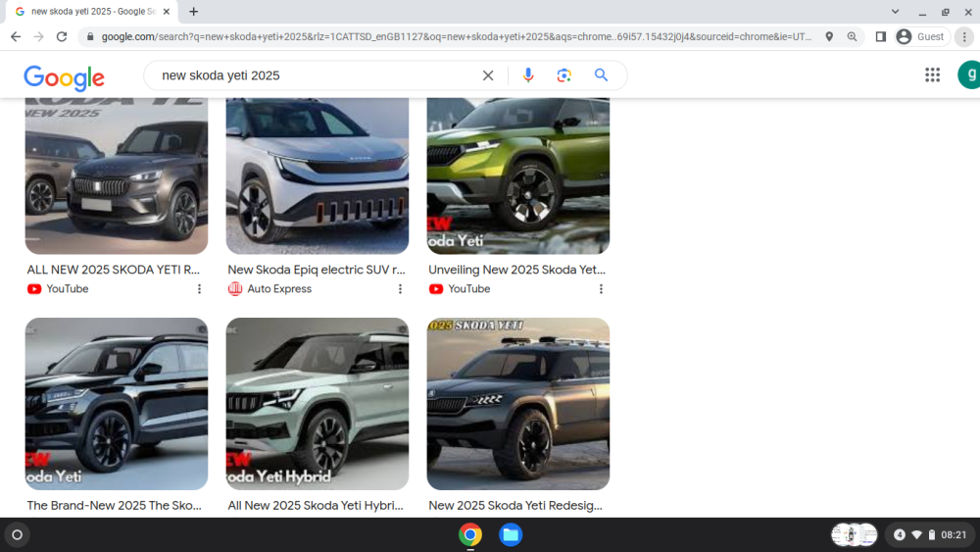Click 'All New 2025 Skoda Yeti Hybri...' title

coord(316,505)
